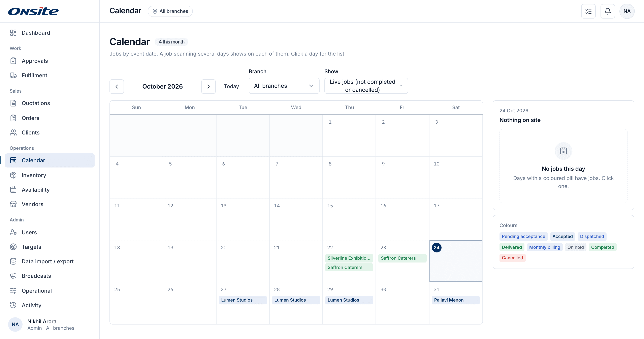The image size is (644, 339).
Task: Open Pallavi Menon job on the 31st
Action: pyautogui.click(x=455, y=300)
